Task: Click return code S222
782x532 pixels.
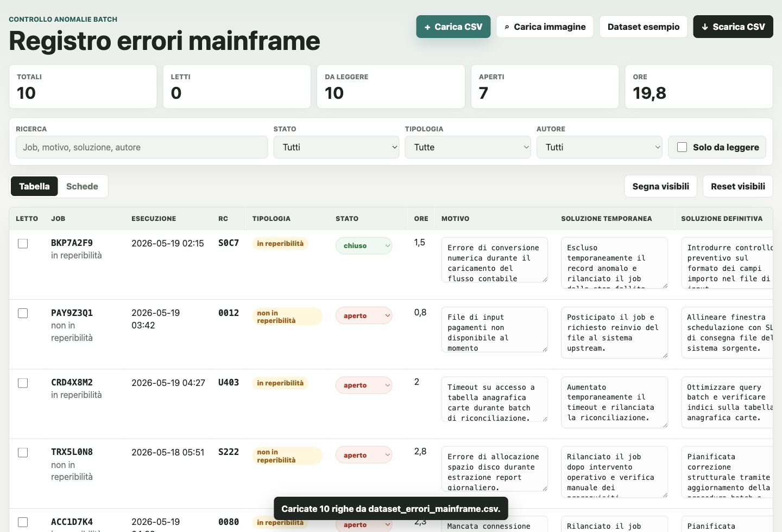Action: point(229,452)
